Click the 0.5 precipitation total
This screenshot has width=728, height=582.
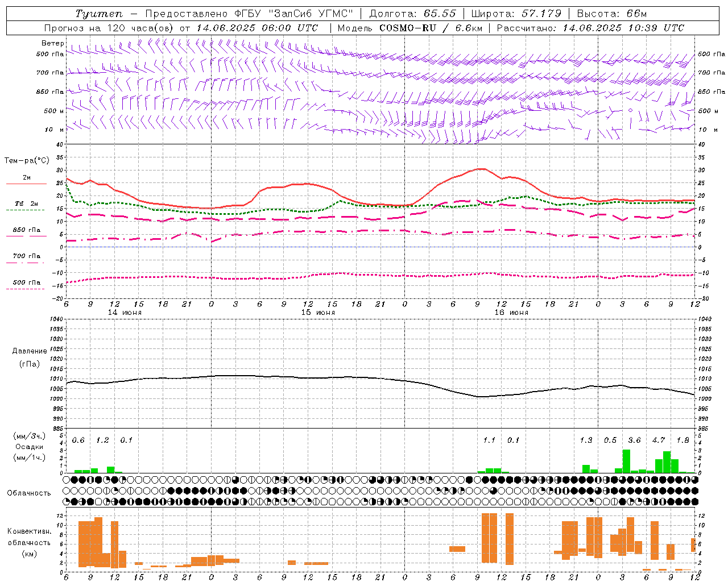(x=610, y=440)
